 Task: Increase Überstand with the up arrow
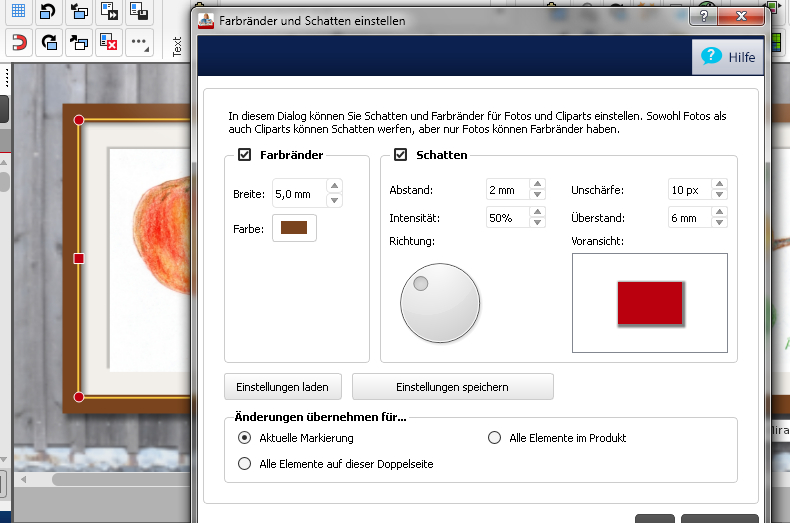[719, 212]
